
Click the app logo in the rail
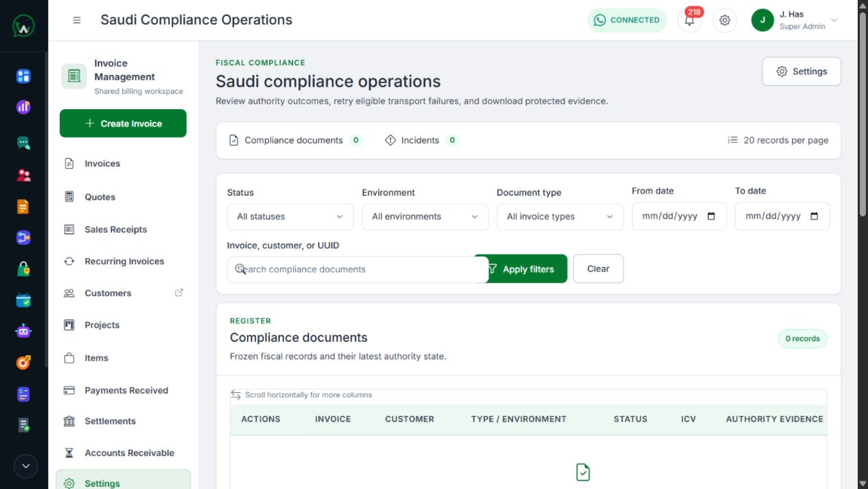(x=23, y=26)
